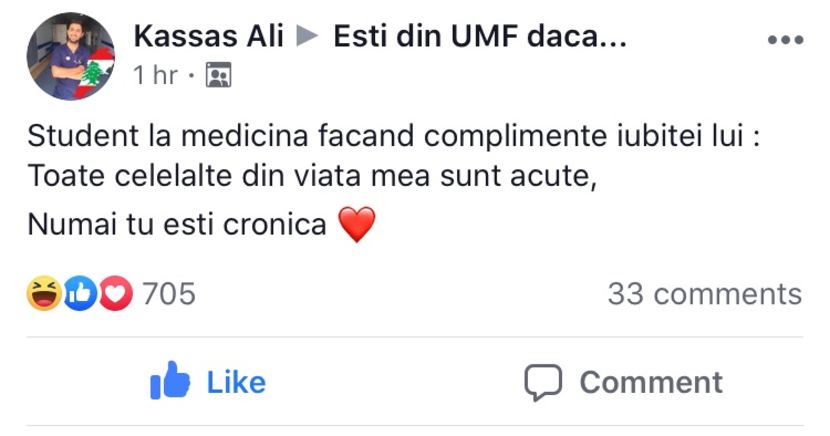Click the "Numai tu esti cronica" text

[177, 224]
